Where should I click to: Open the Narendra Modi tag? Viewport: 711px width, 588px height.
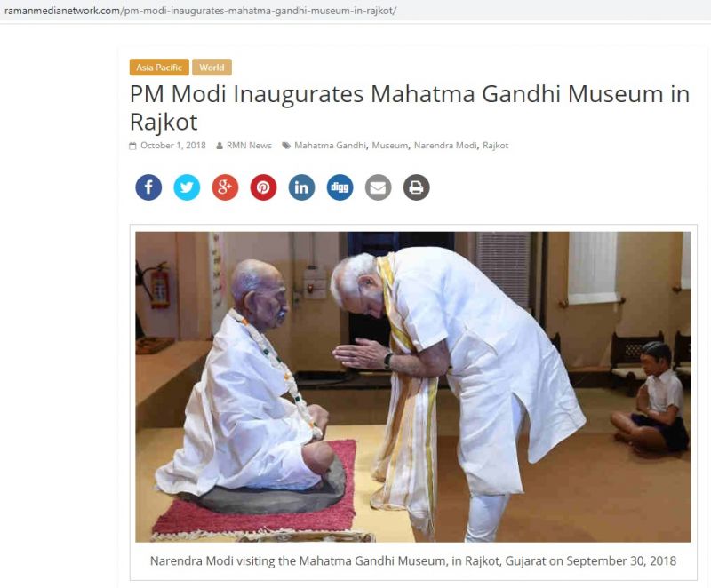(445, 146)
